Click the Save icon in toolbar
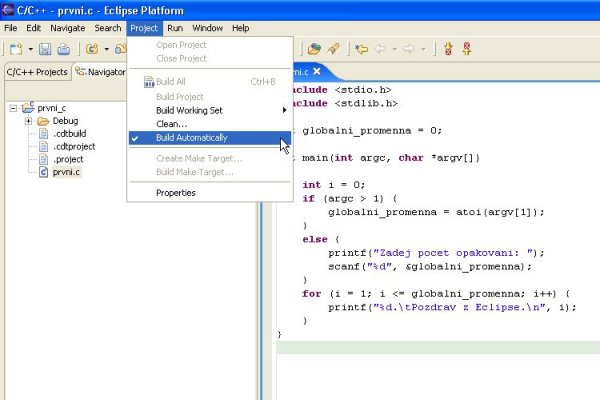 45,48
